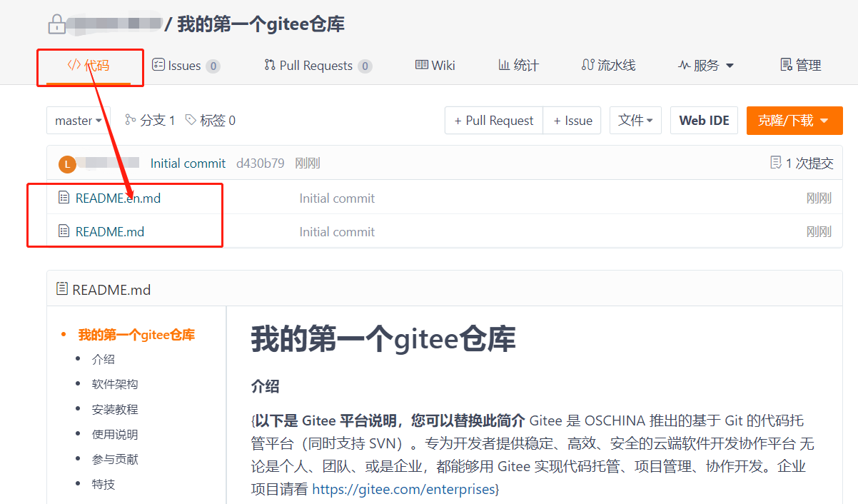Click the + Pull Request button
The width and height of the screenshot is (858, 504).
(x=494, y=121)
